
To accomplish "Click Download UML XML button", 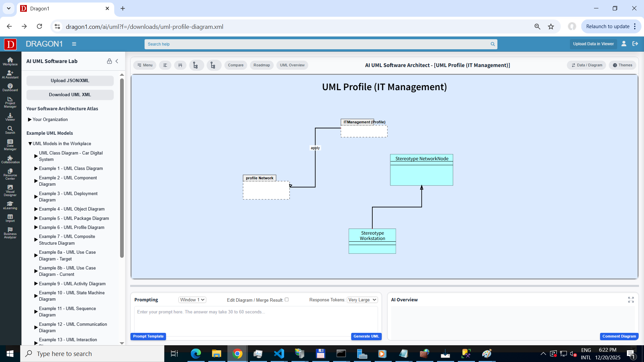I will (x=70, y=95).
